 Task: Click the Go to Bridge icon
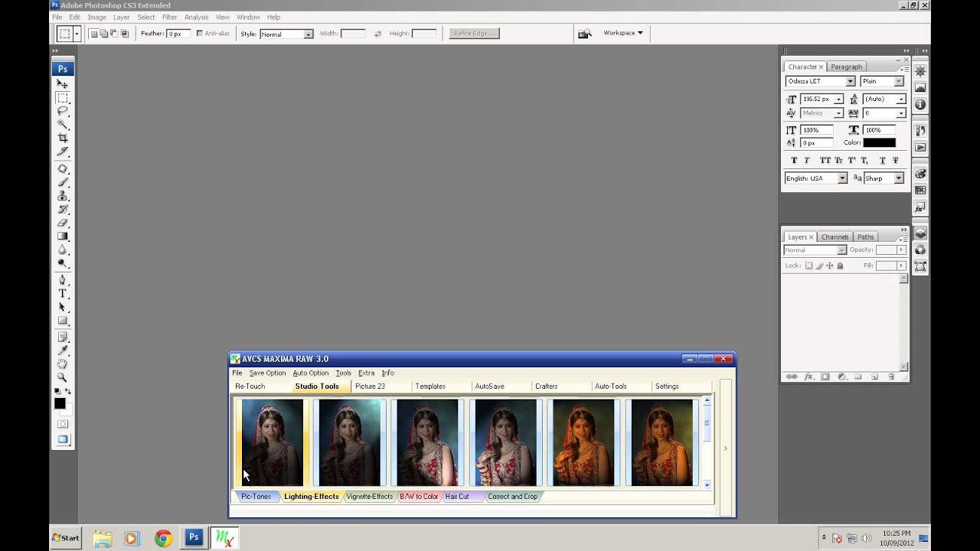tap(585, 34)
